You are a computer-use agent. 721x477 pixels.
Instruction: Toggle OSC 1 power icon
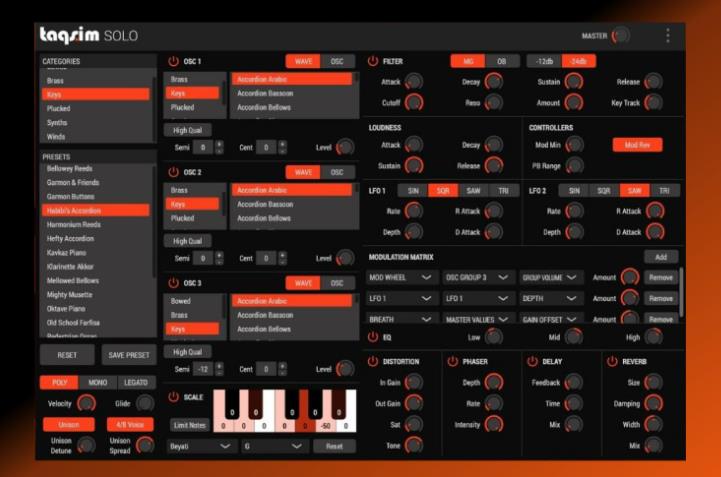tap(173, 61)
